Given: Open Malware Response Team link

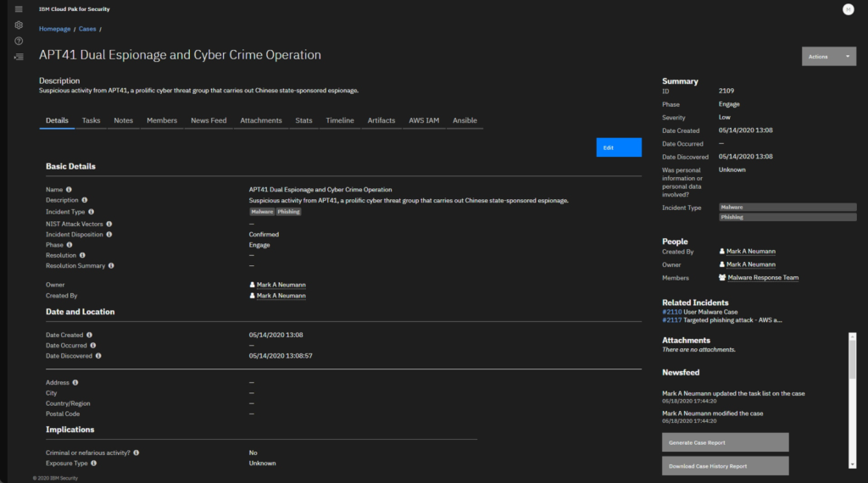Looking at the screenshot, I should [x=763, y=278].
